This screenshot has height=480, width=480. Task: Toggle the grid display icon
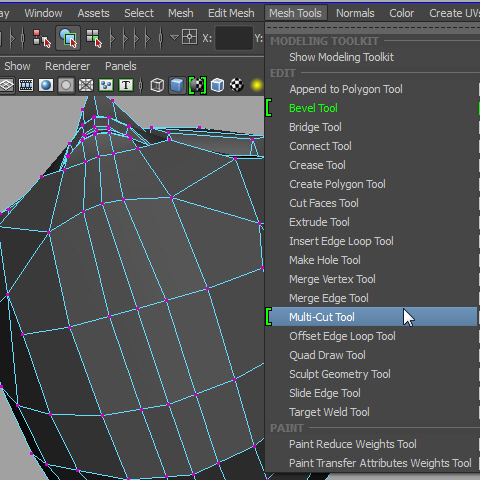(x=7, y=85)
